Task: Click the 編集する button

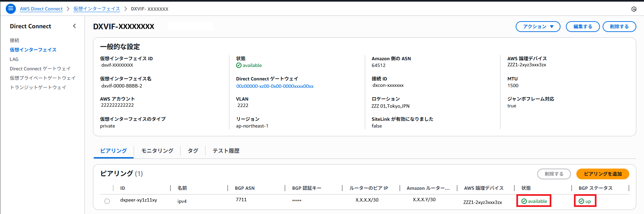Action: 583,27
